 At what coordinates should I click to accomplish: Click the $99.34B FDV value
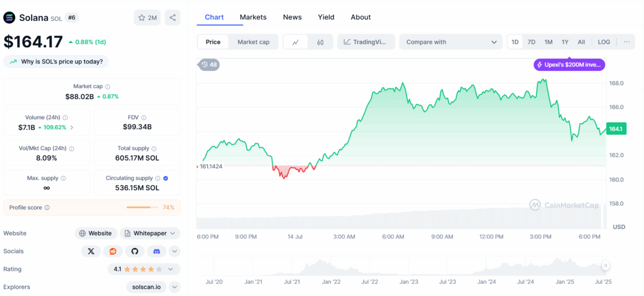137,127
